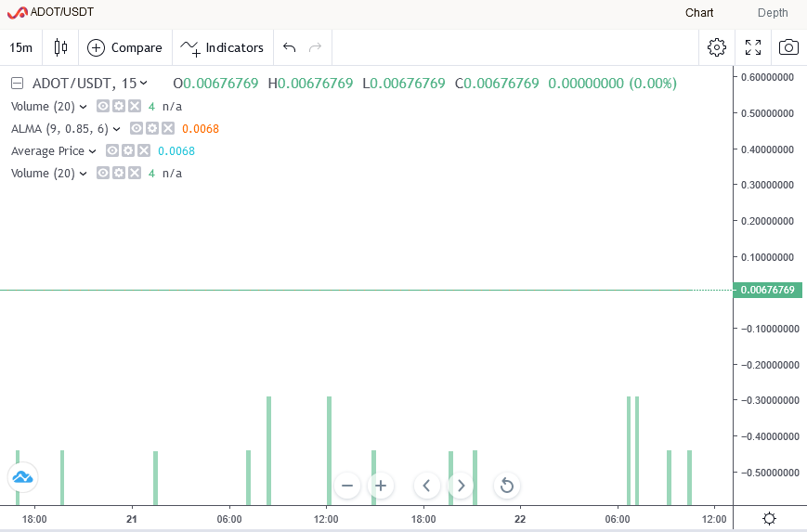Viewport: 807px width, 532px height.
Task: Remove the Average Price indicator
Action: coord(144,150)
